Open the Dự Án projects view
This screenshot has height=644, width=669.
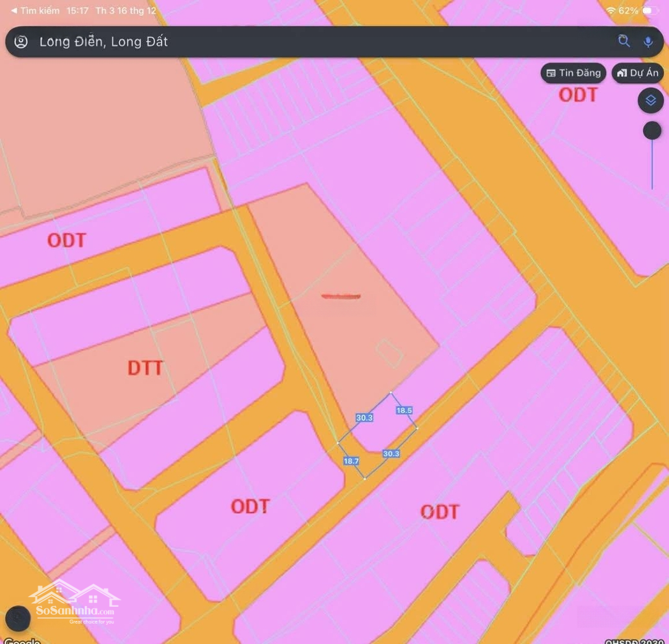pyautogui.click(x=637, y=73)
